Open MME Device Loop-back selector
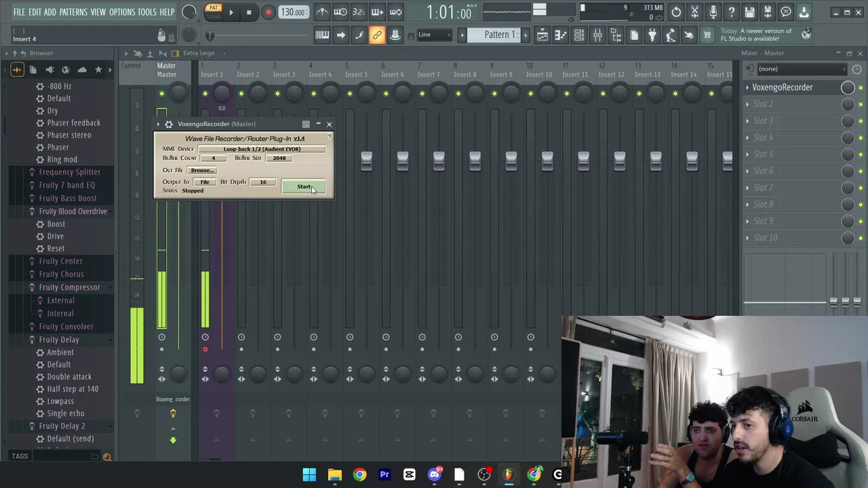This screenshot has height=488, width=868. pos(262,149)
